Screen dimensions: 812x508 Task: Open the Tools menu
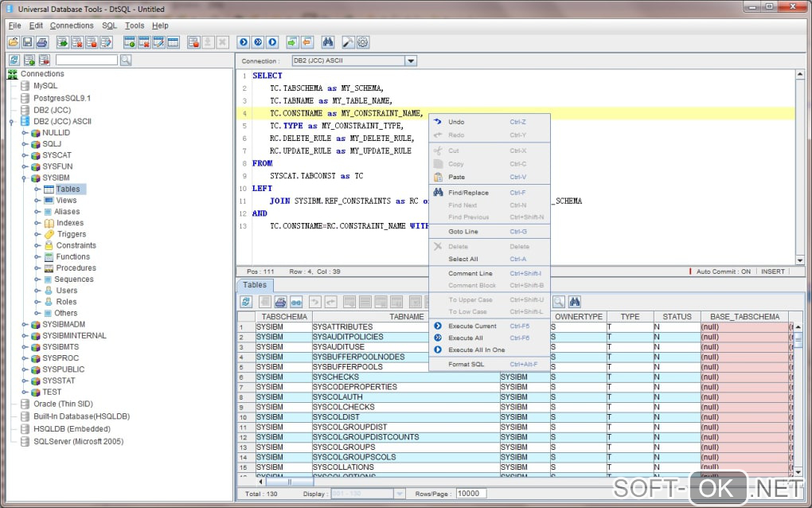coord(135,25)
